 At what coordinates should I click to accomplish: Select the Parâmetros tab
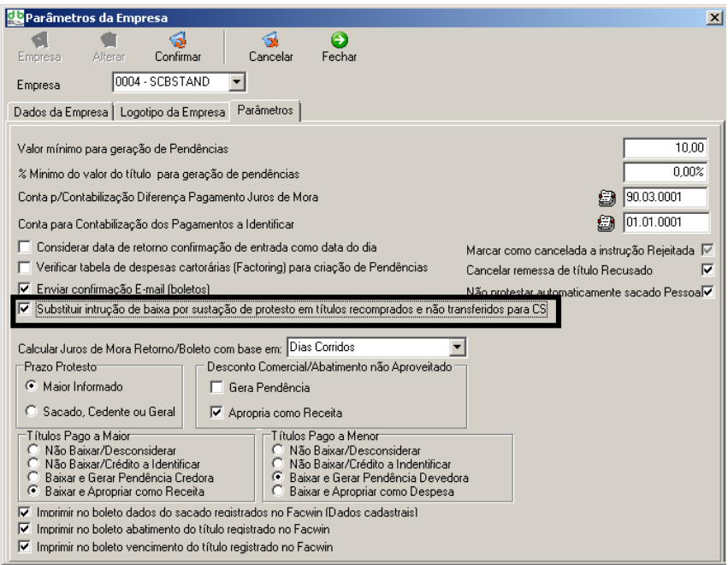click(x=265, y=110)
